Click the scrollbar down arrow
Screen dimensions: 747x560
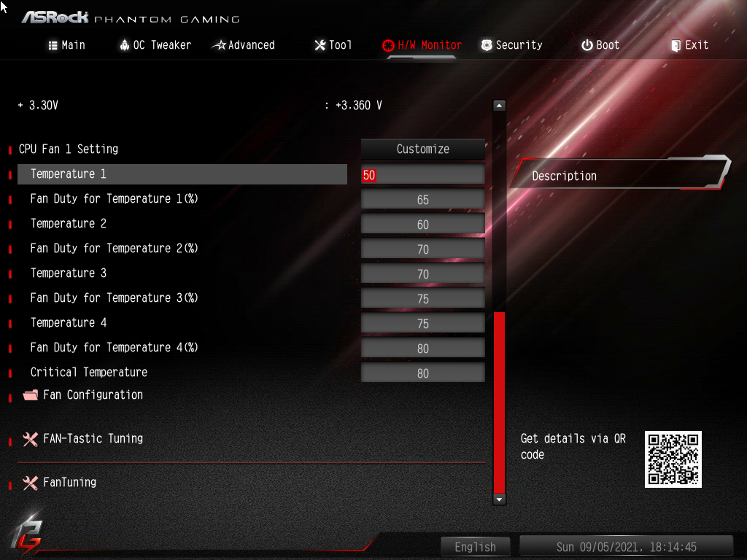click(x=498, y=500)
